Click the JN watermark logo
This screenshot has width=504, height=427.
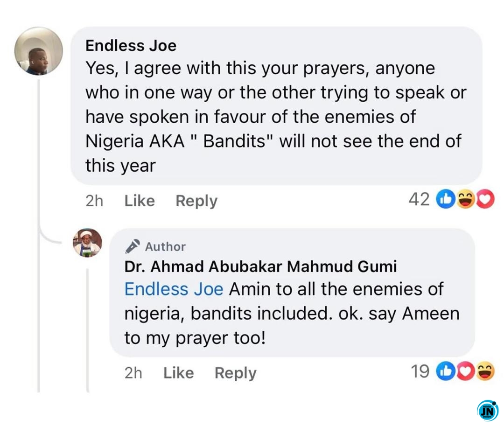tap(488, 411)
